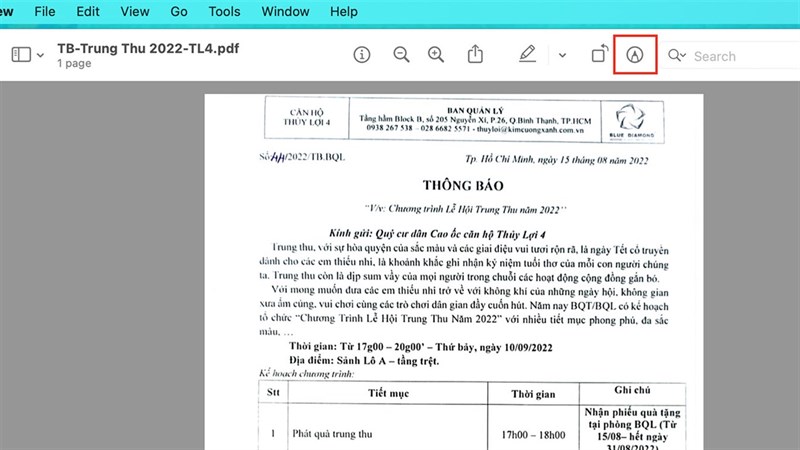The image size is (800, 450).
Task: Click the '1 page' subtitle text
Action: click(74, 63)
